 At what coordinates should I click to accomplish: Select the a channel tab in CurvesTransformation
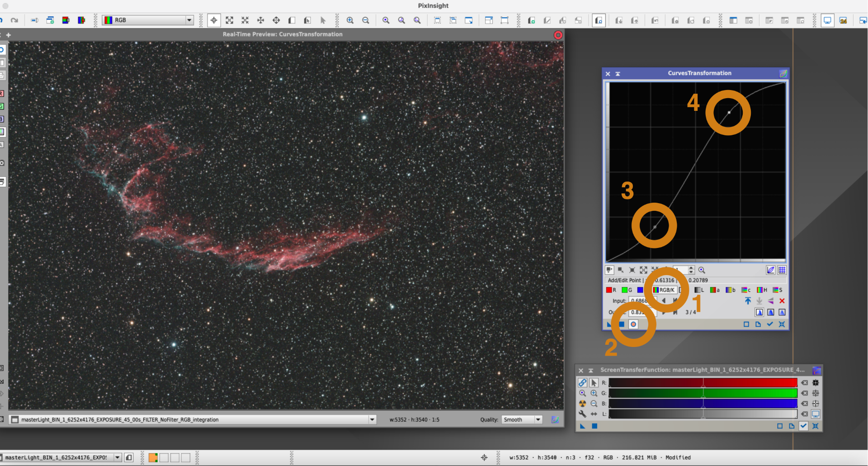coord(715,290)
